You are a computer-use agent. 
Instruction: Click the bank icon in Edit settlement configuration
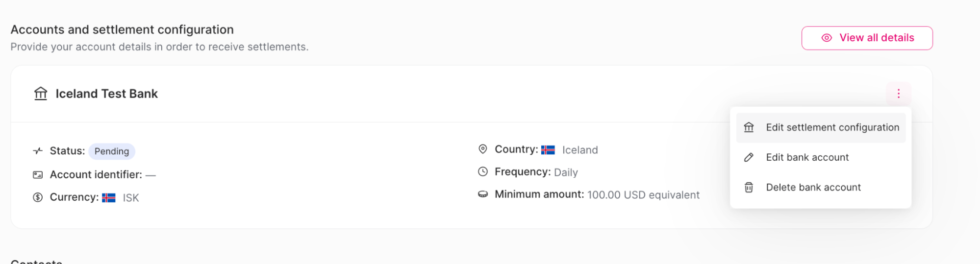click(749, 128)
